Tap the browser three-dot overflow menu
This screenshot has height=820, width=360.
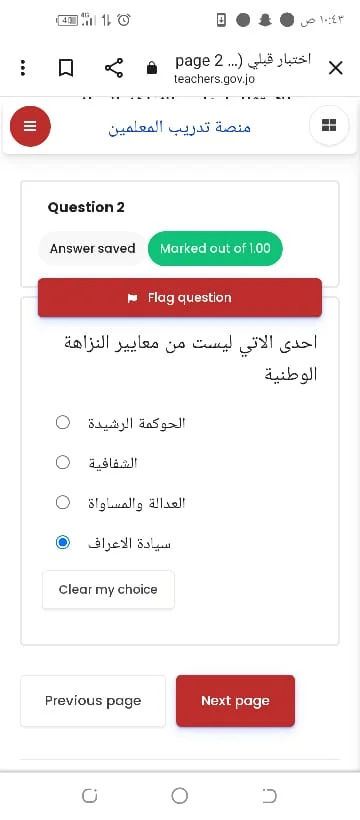coord(23,68)
